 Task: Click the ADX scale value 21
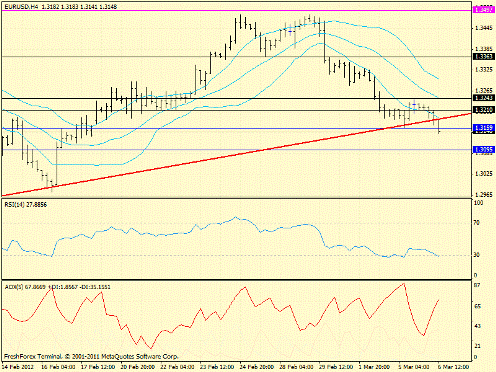(477, 347)
